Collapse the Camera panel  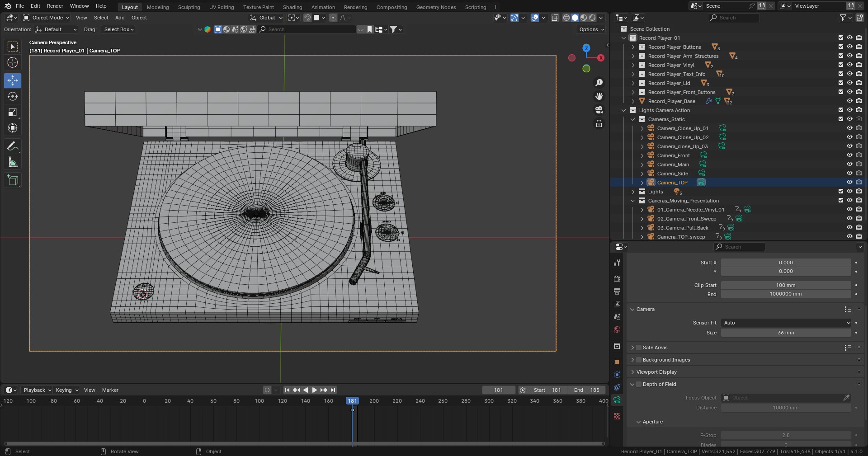[x=632, y=309]
